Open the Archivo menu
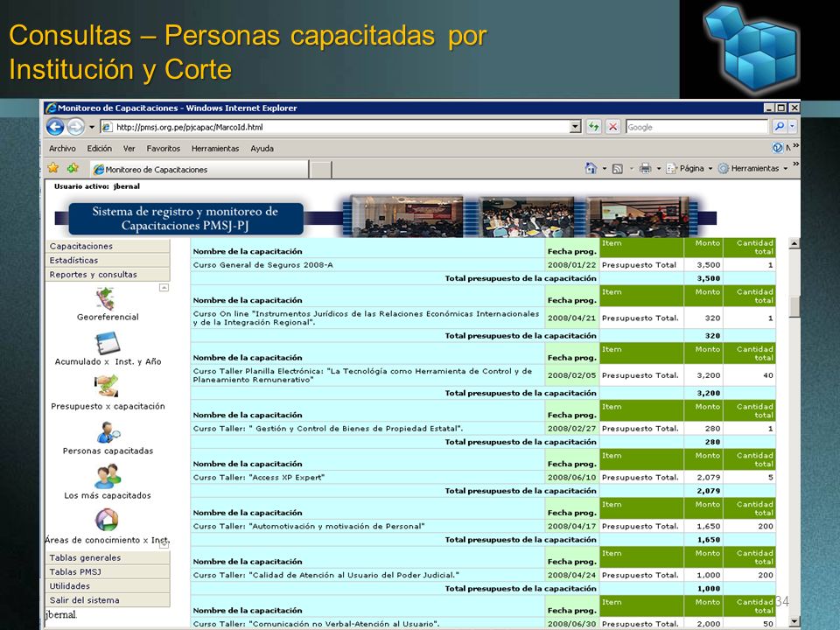This screenshot has height=630, width=840. pyautogui.click(x=62, y=149)
